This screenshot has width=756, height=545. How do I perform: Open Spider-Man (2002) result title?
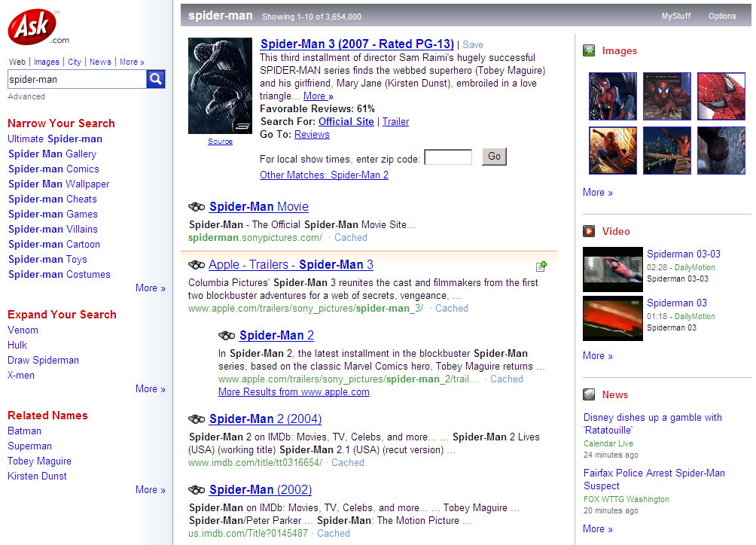click(x=261, y=489)
